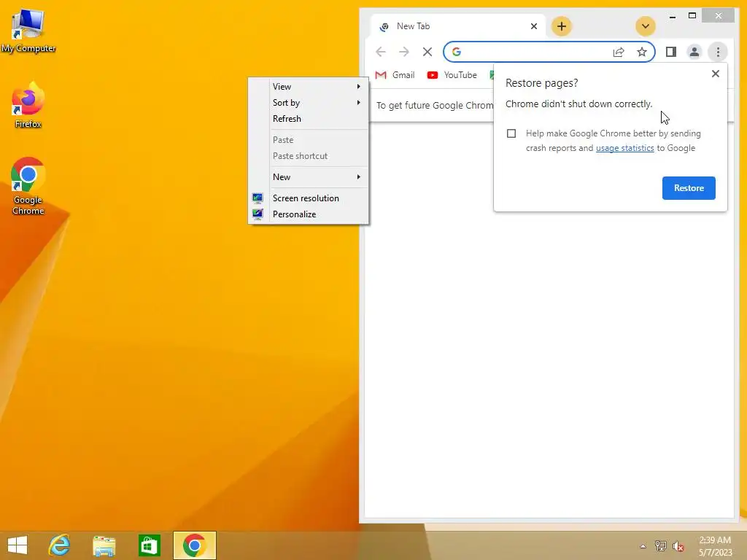Open Gmail bookmark
This screenshot has height=560, width=747.
tap(395, 75)
